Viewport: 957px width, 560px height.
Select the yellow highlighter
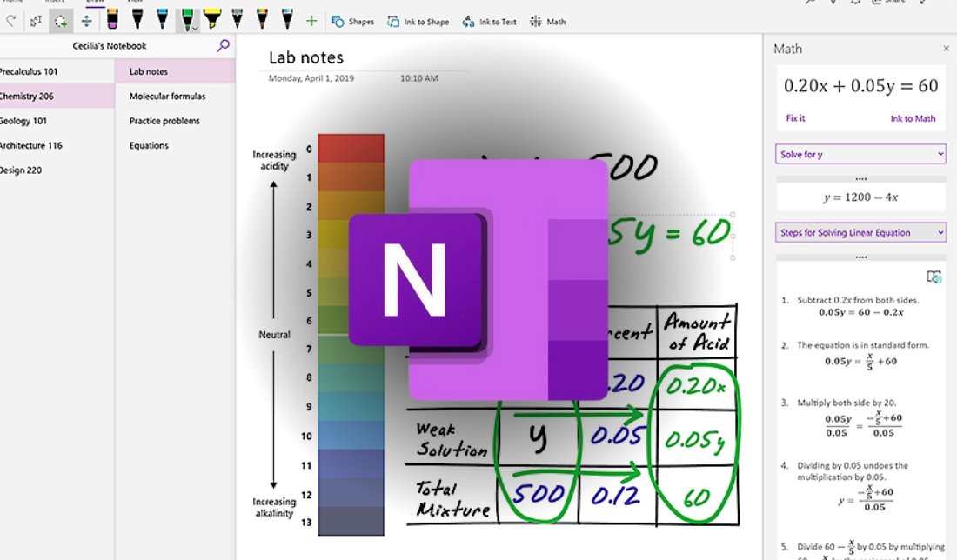pos(211,20)
